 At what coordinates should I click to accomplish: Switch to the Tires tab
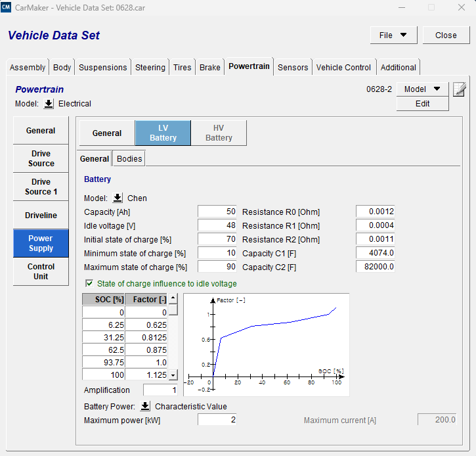(182, 67)
